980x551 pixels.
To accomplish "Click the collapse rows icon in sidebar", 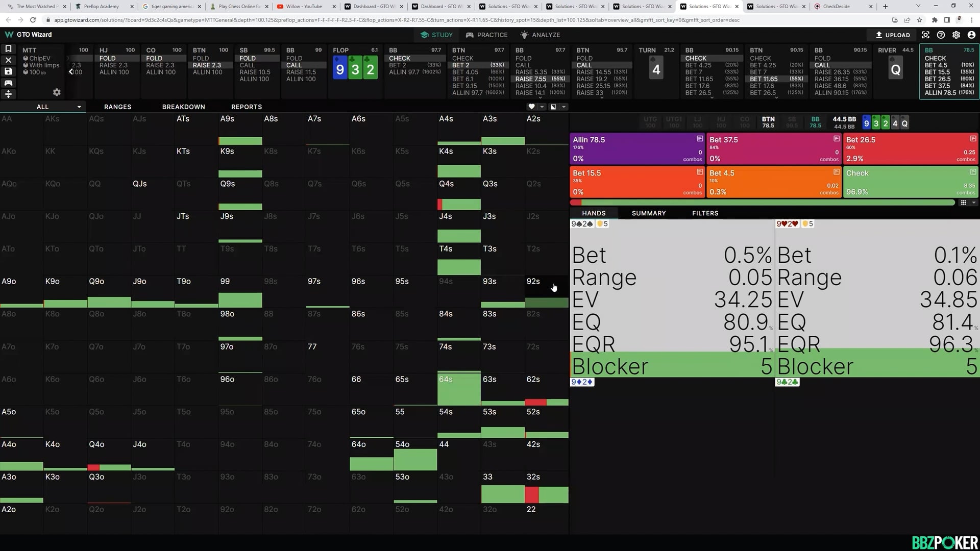I will (x=8, y=94).
